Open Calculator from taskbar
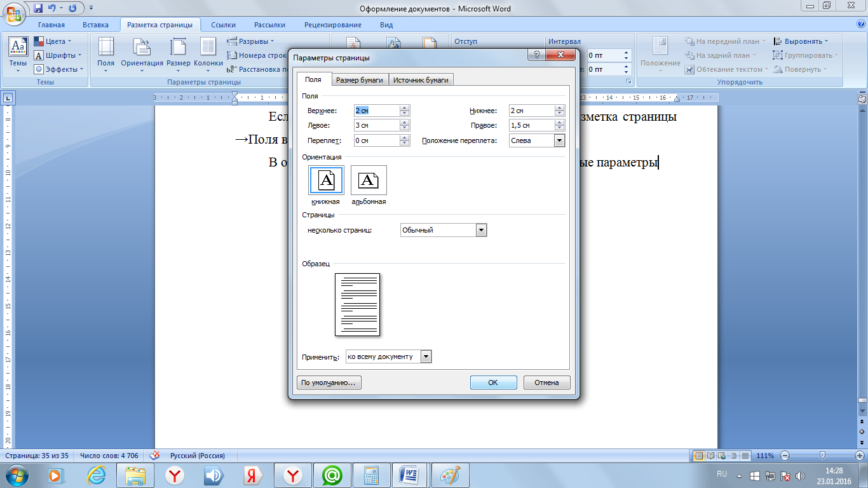The width and height of the screenshot is (868, 488). coord(370,475)
